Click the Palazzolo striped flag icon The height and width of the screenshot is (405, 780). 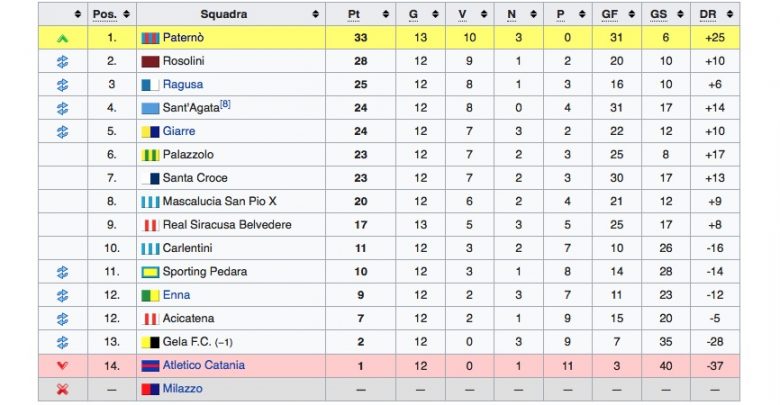[x=150, y=155]
